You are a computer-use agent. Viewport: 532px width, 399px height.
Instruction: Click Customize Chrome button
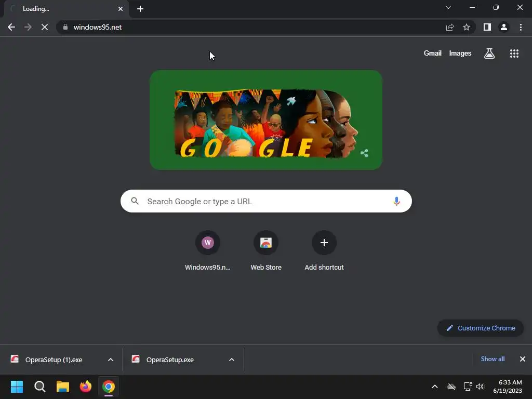coord(481,328)
